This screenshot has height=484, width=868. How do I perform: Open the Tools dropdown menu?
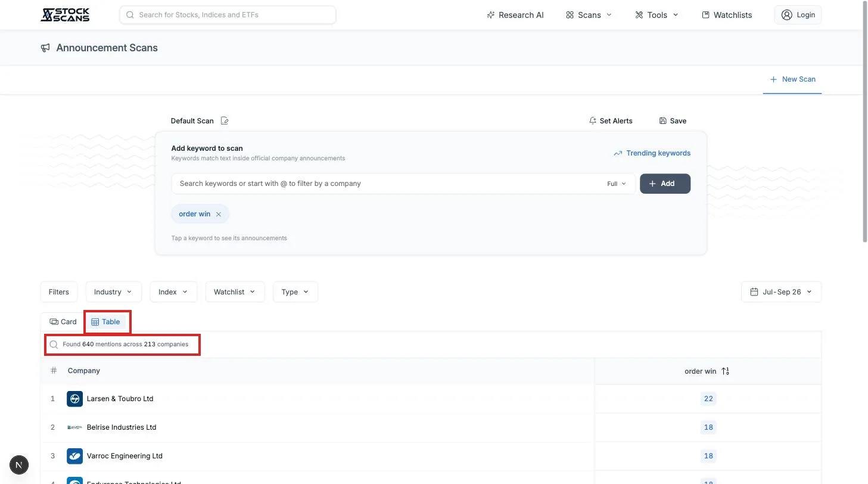click(x=657, y=15)
